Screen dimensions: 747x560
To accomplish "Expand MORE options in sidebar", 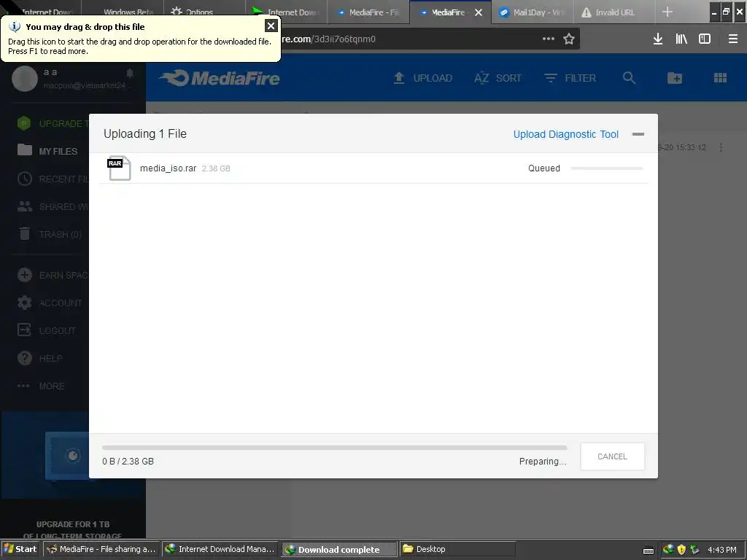I will [41, 386].
